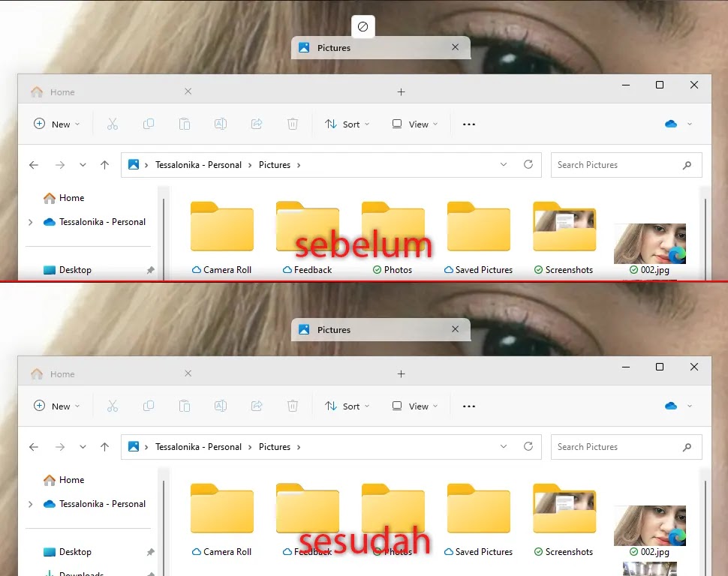Image resolution: width=728 pixels, height=576 pixels.
Task: Select Desktop in lower window sidebar
Action: coord(68,552)
